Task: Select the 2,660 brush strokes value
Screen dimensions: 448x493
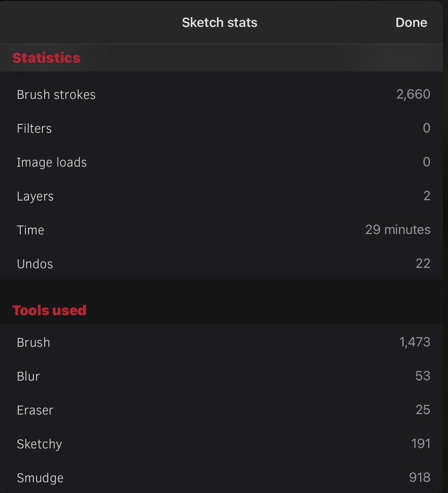Action: point(413,94)
